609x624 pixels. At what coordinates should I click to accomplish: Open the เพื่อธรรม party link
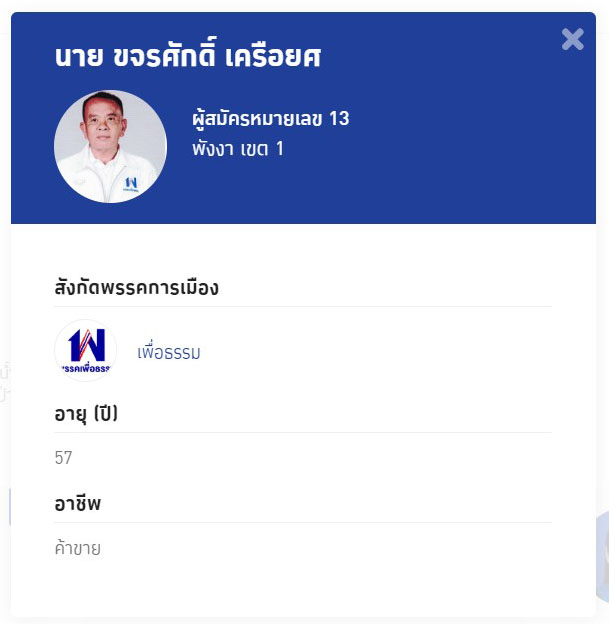(169, 353)
